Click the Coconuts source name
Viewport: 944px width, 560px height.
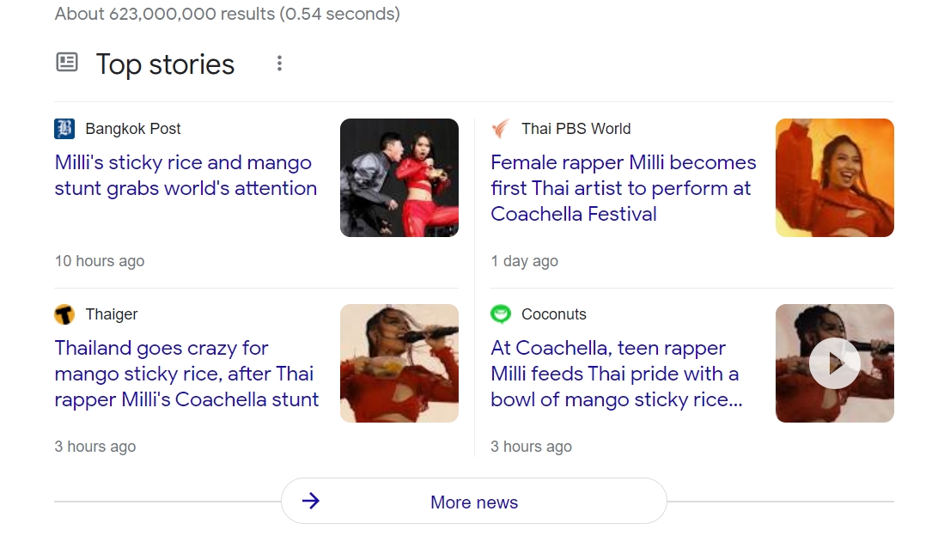[554, 314]
